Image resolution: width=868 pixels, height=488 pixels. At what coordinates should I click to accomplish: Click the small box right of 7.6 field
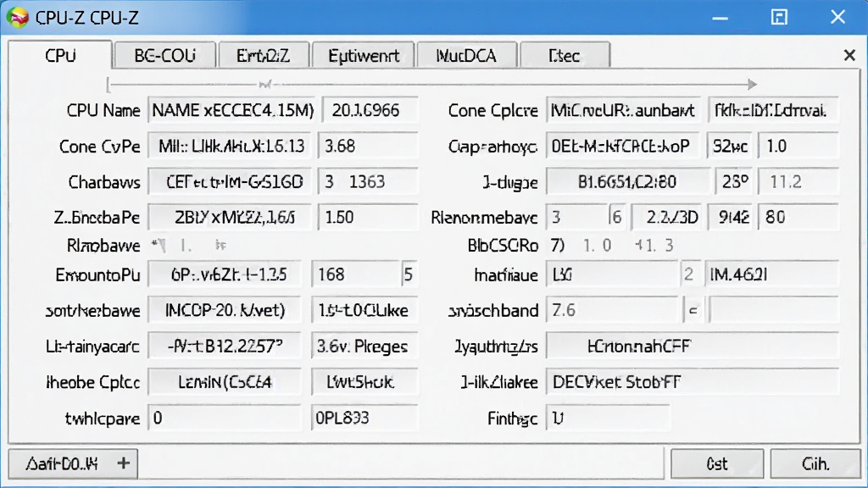693,310
